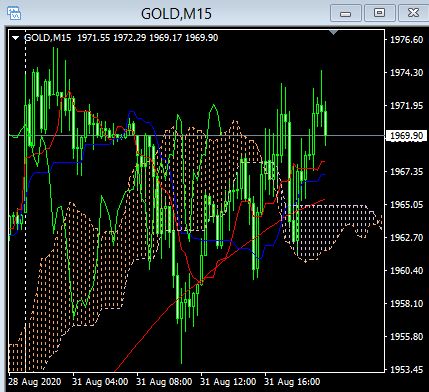Click the 31 Aug 12:00 time label
The width and height of the screenshot is (429, 392).
tap(228, 382)
